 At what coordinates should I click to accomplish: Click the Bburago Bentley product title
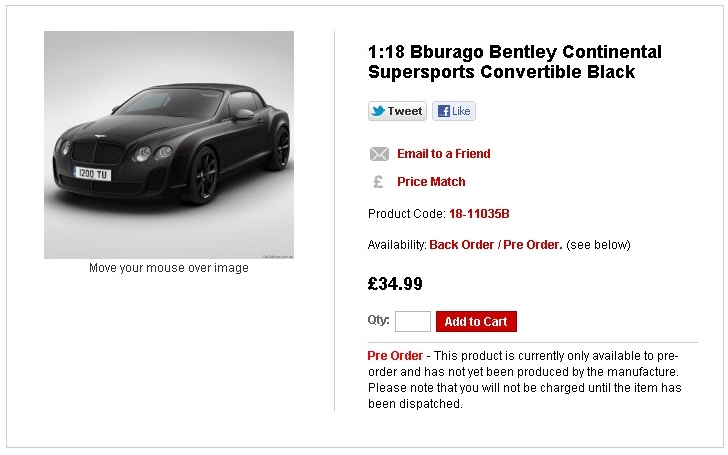515,62
